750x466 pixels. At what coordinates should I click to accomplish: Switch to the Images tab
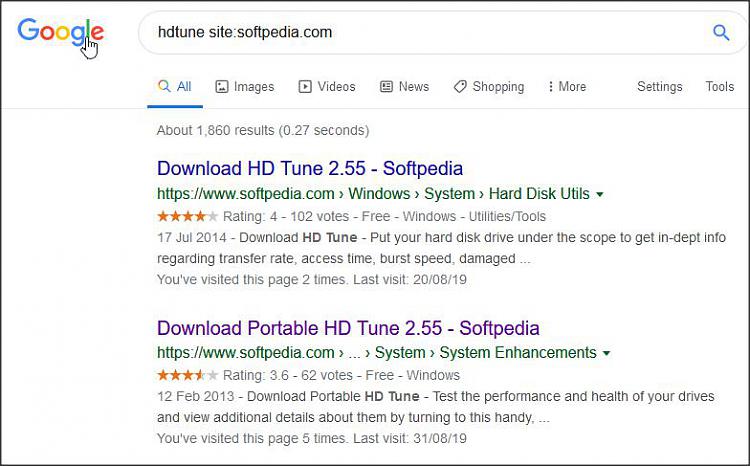(x=244, y=87)
